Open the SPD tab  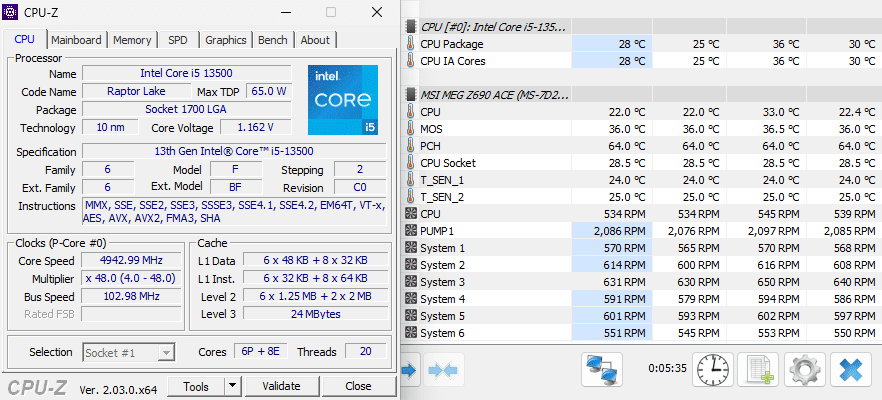(x=178, y=40)
